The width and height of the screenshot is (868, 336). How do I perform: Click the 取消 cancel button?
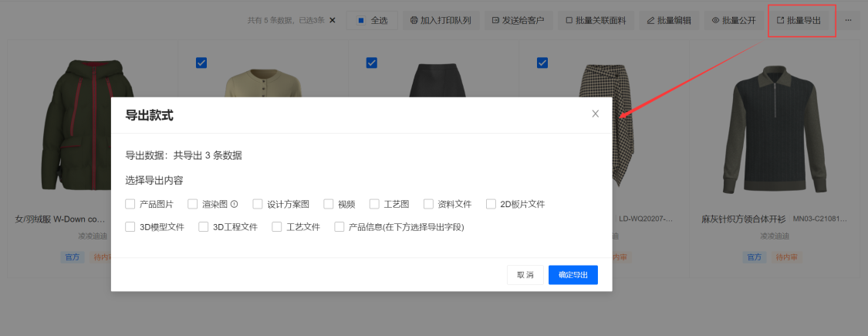click(525, 275)
